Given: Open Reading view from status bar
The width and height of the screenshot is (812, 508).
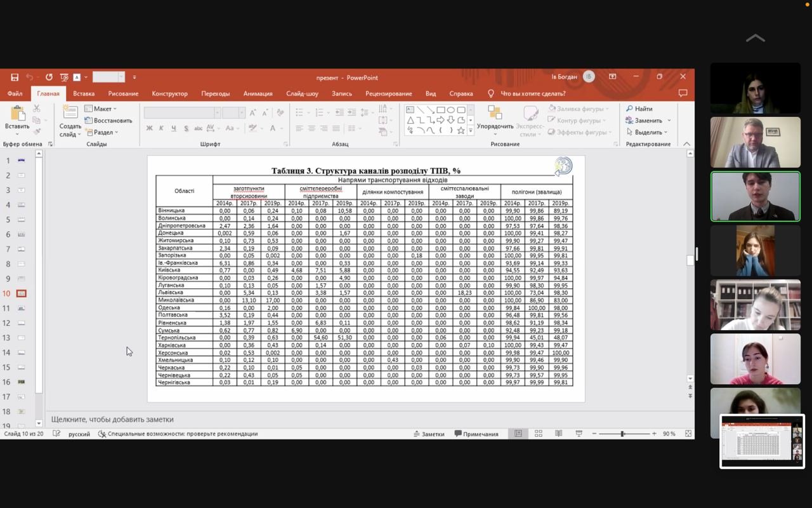Looking at the screenshot, I should pyautogui.click(x=558, y=434).
